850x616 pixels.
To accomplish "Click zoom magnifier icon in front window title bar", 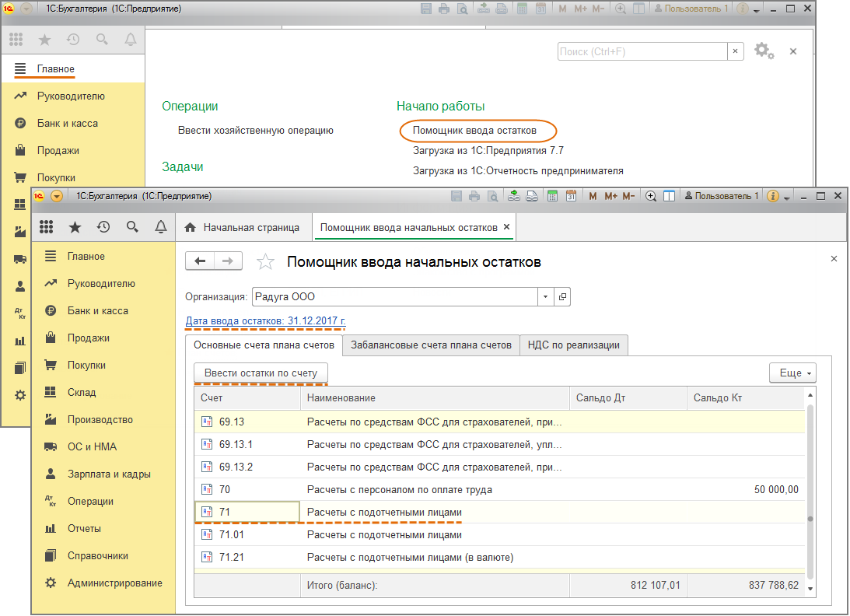I will coord(651,196).
